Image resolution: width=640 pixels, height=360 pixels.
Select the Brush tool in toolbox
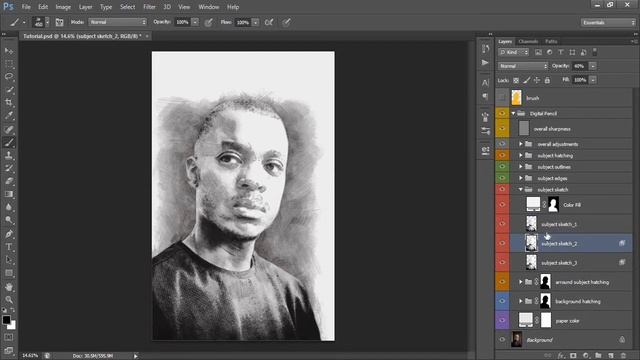pyautogui.click(x=9, y=142)
